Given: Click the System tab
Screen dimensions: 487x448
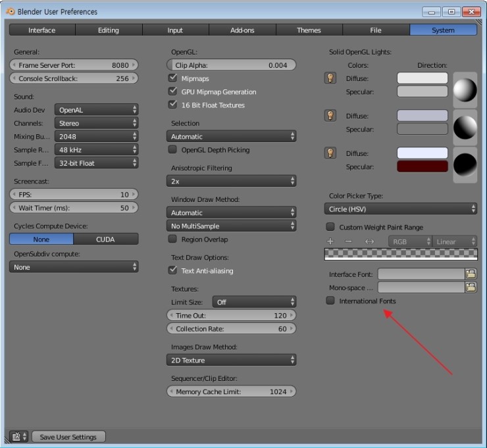Looking at the screenshot, I should pos(443,30).
